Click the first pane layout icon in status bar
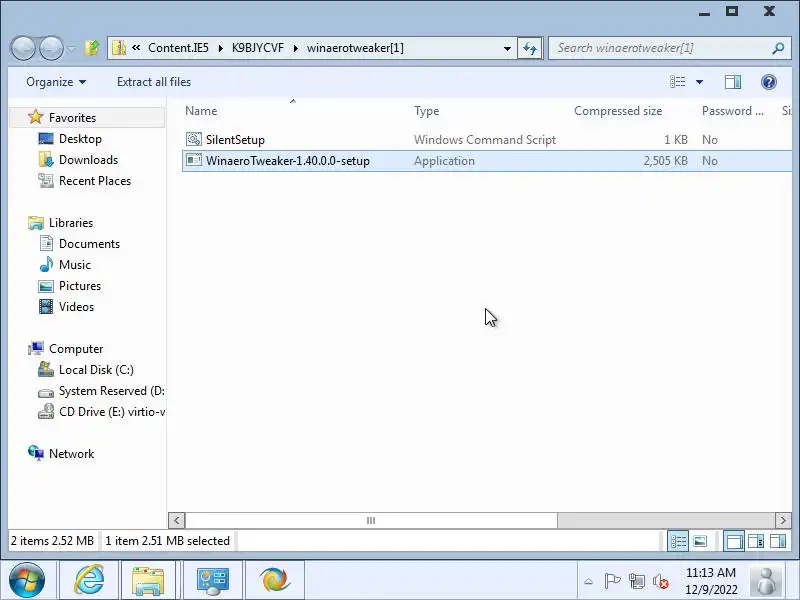The height and width of the screenshot is (600, 800). (734, 541)
